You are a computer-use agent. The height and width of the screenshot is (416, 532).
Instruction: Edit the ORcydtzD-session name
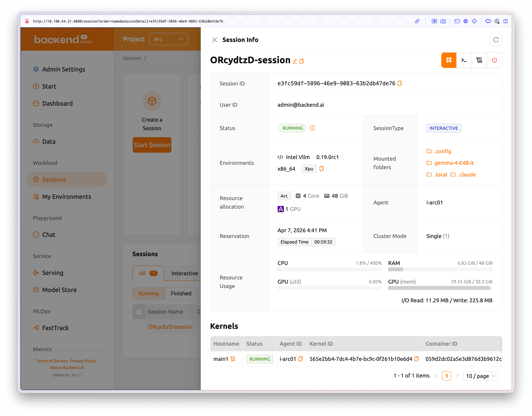(x=295, y=61)
